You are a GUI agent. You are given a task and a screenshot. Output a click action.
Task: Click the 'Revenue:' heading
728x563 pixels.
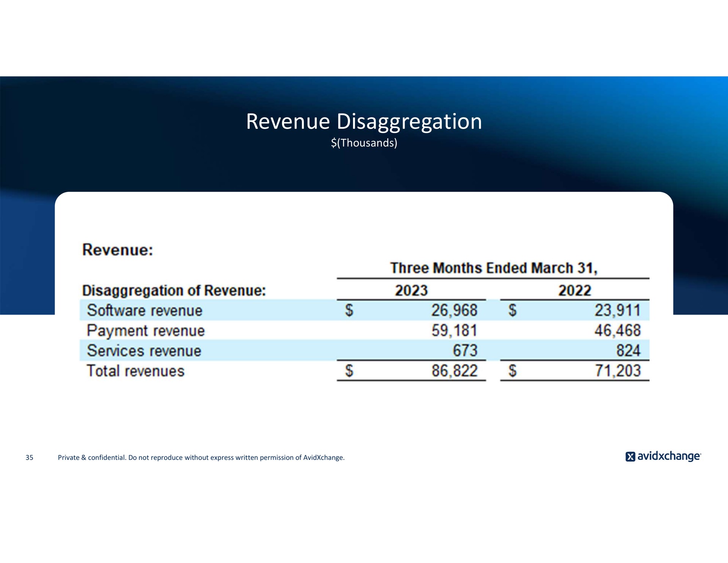[118, 250]
